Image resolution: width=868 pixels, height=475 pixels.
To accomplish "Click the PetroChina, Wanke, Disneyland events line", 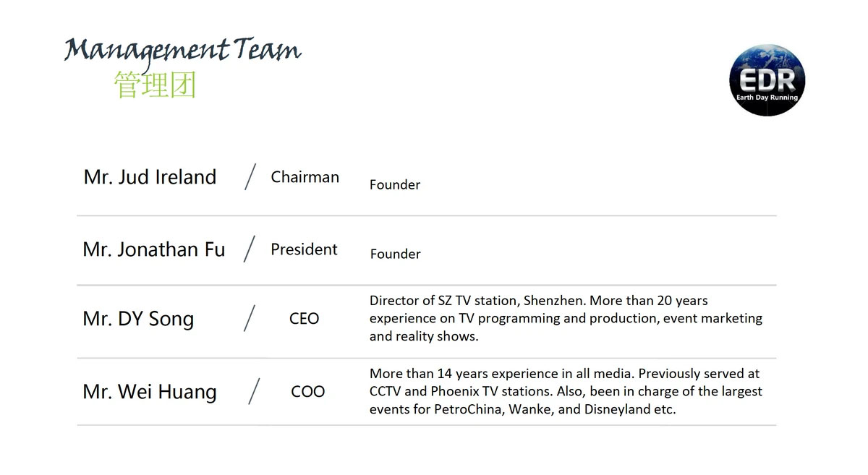I will pyautogui.click(x=522, y=409).
